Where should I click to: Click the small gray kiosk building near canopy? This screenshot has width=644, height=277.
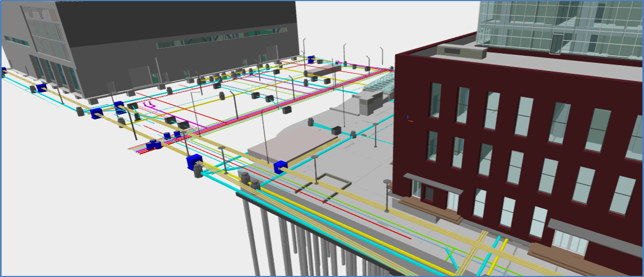(367, 102)
